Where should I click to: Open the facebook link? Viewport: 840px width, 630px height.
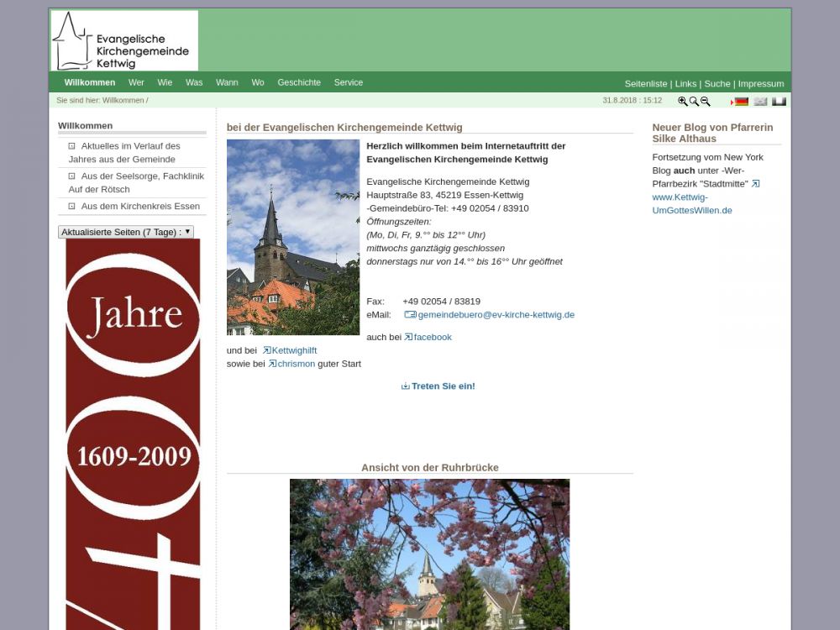432,338
